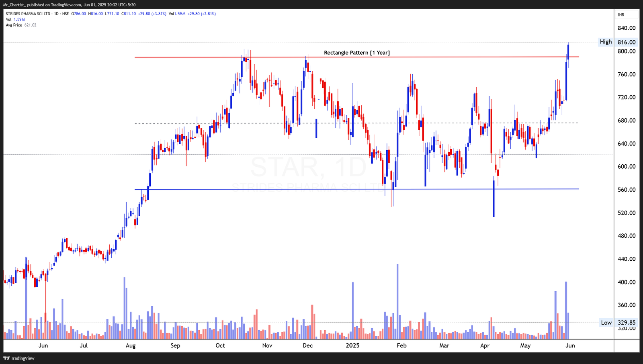643x364 pixels.
Task: Select the Rectangle Pattern [1 Year] text label
Action: point(357,52)
